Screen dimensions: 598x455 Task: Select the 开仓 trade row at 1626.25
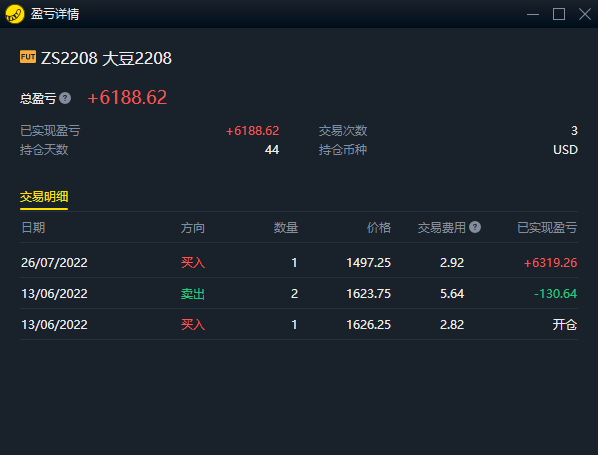[299, 324]
